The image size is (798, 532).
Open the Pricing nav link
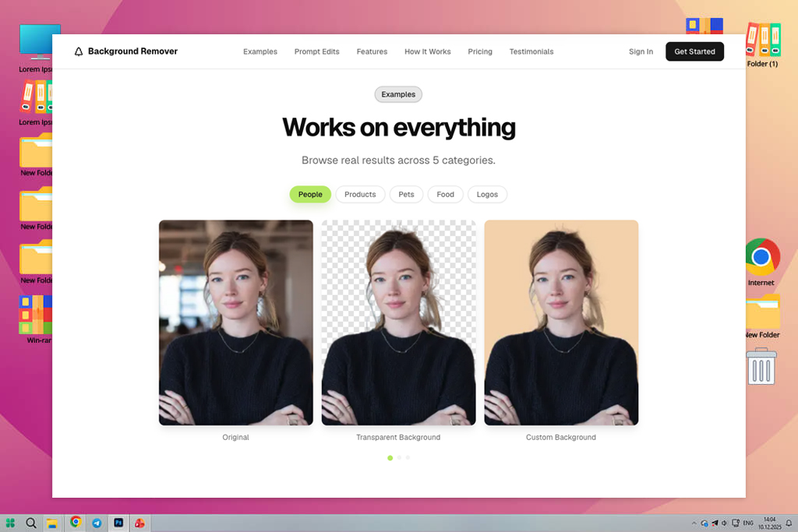coord(480,51)
